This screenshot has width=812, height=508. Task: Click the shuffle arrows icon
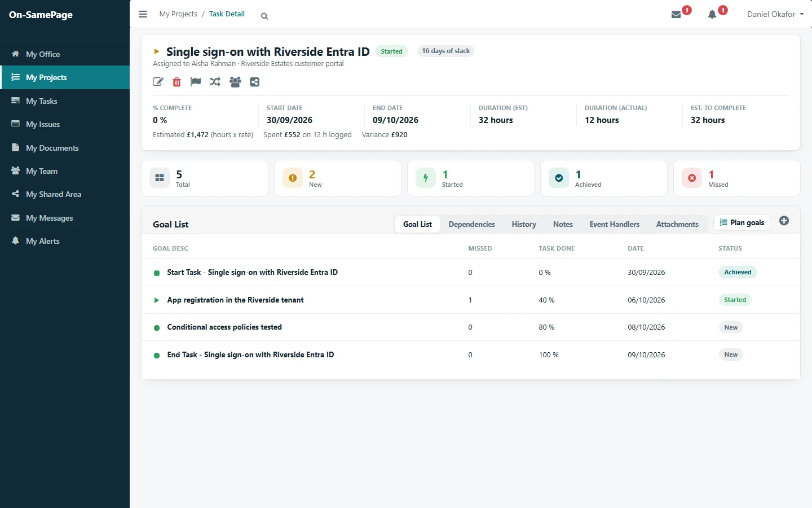point(215,82)
